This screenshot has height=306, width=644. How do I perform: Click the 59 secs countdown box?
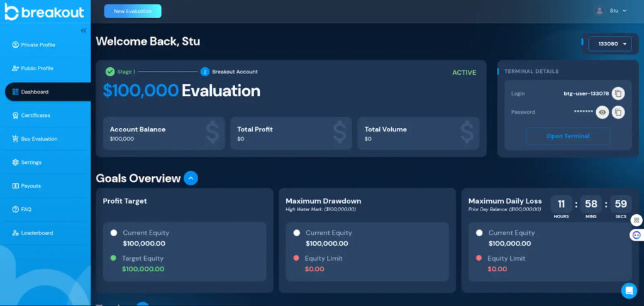pos(621,204)
